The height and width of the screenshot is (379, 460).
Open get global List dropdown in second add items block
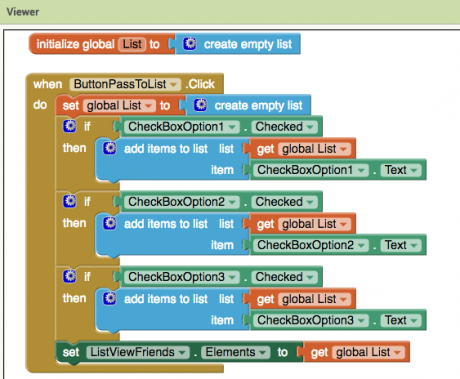tap(314, 224)
